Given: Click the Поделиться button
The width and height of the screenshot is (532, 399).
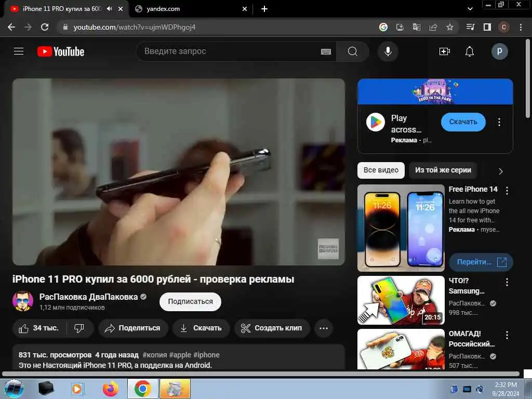Looking at the screenshot, I should pos(133,328).
